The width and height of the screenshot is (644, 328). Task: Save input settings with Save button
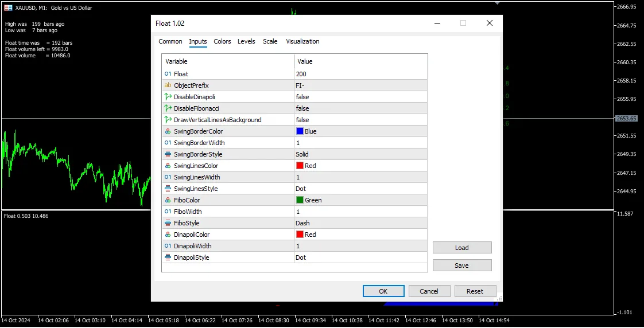[x=462, y=265]
